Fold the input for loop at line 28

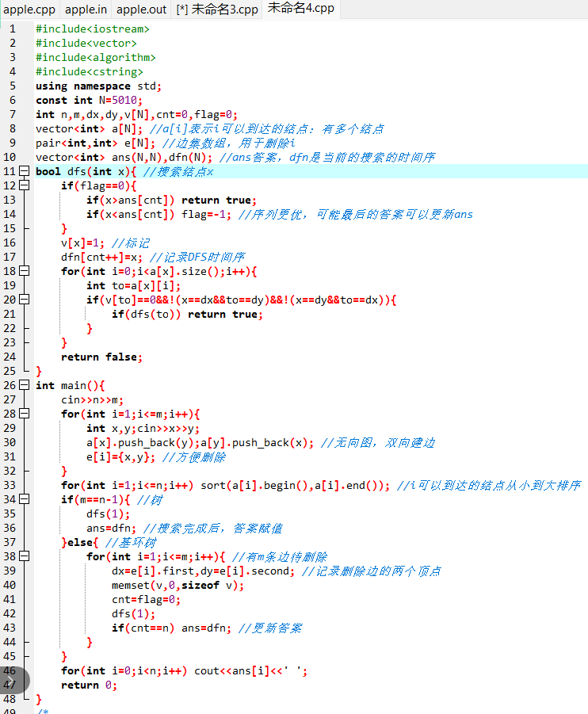[x=24, y=414]
